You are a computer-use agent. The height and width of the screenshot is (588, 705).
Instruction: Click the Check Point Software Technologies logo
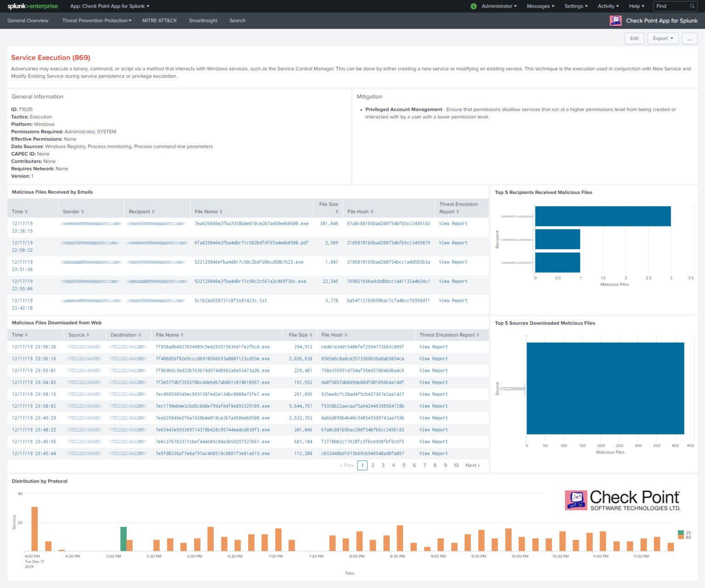pyautogui.click(x=622, y=500)
